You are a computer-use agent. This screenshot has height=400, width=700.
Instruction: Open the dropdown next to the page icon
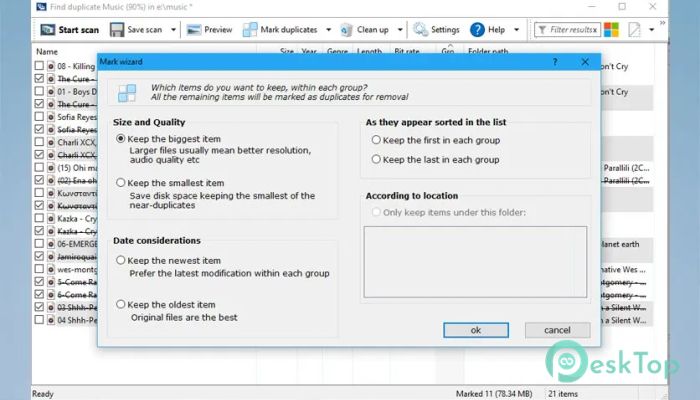[x=651, y=30]
